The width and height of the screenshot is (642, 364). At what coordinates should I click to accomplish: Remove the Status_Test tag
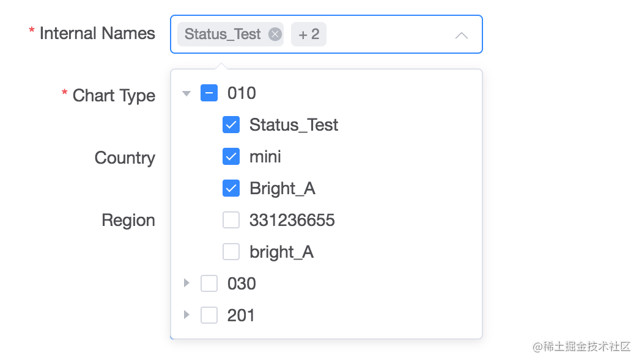point(275,34)
